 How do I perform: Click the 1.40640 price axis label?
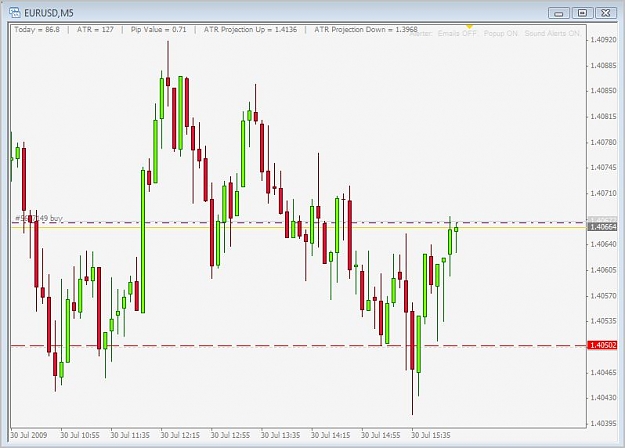(x=603, y=244)
